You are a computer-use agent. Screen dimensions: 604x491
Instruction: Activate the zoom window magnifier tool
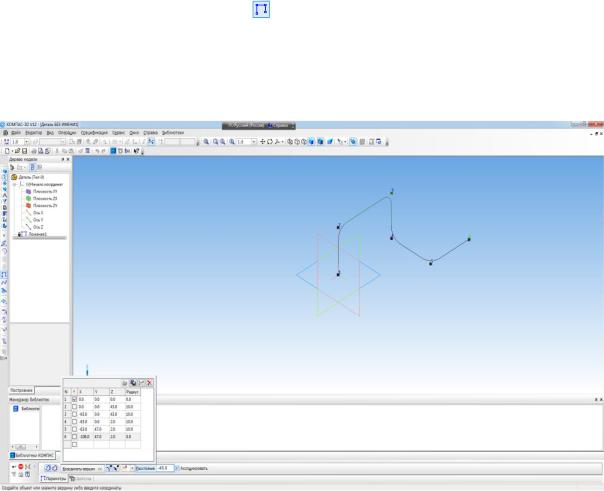click(x=206, y=142)
